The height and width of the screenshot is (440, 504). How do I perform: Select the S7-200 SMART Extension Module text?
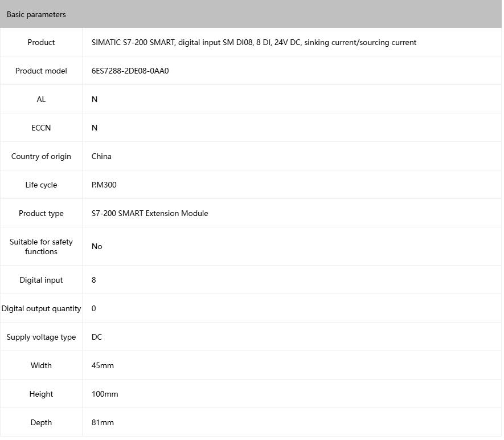click(150, 213)
